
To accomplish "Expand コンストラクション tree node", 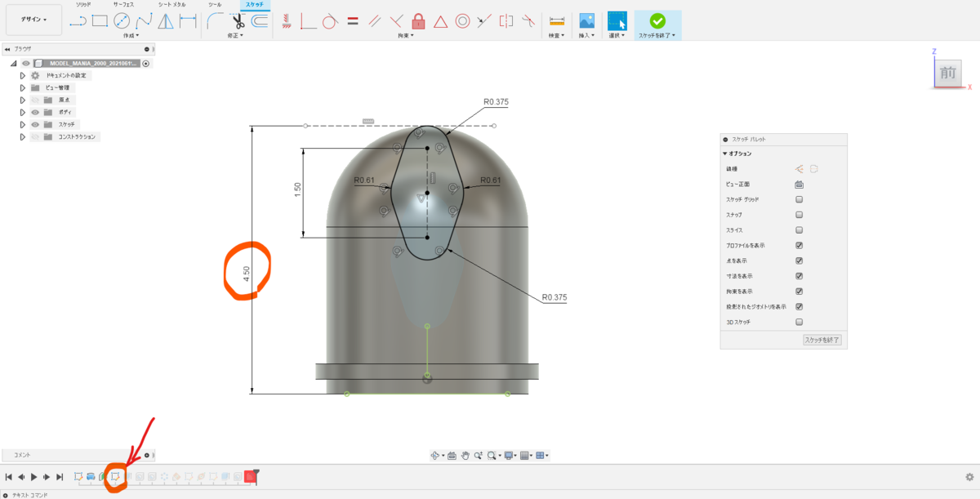I will pos(23,136).
